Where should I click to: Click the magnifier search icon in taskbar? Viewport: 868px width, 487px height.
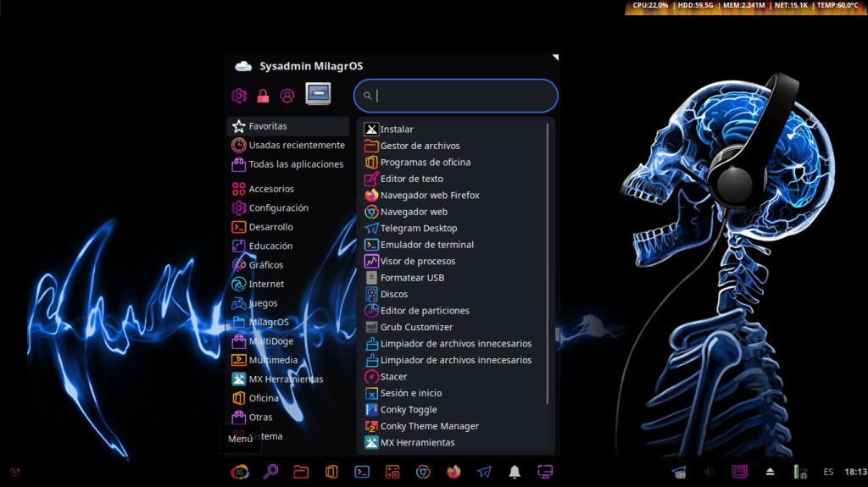(x=270, y=472)
